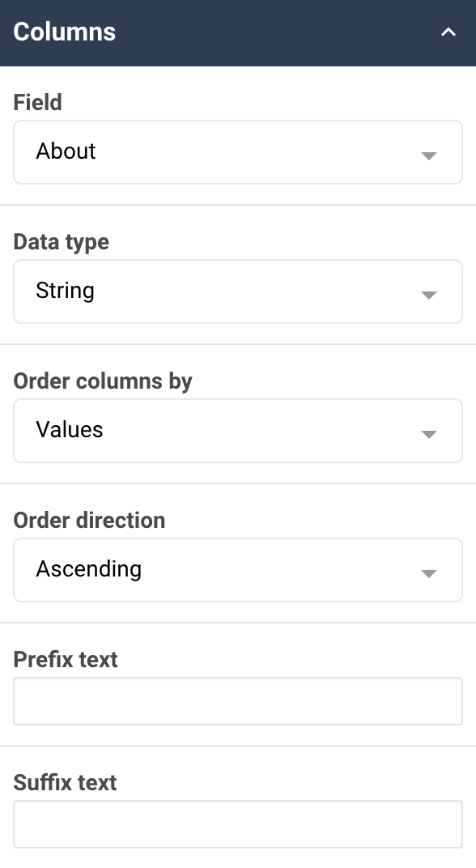Select the About value in Field
Image resolution: width=476 pixels, height=868 pixels.
tap(66, 151)
